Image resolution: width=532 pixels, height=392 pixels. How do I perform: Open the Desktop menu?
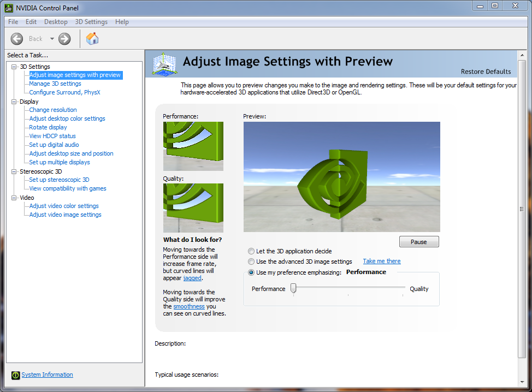coord(55,21)
